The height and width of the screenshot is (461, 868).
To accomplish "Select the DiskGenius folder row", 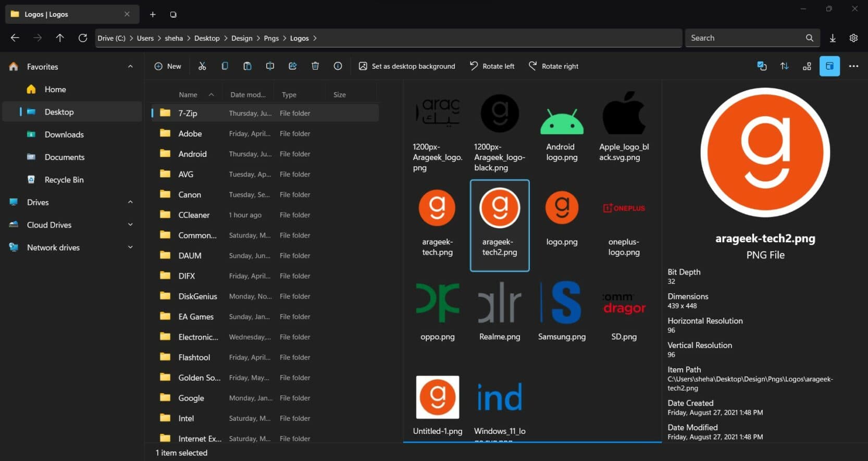I will click(x=265, y=296).
